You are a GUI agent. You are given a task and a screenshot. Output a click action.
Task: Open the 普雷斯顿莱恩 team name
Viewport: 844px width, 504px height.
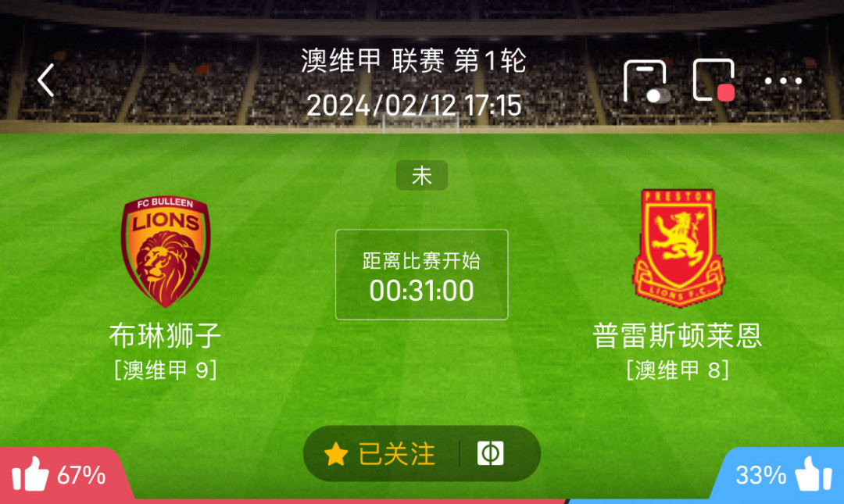coord(678,335)
